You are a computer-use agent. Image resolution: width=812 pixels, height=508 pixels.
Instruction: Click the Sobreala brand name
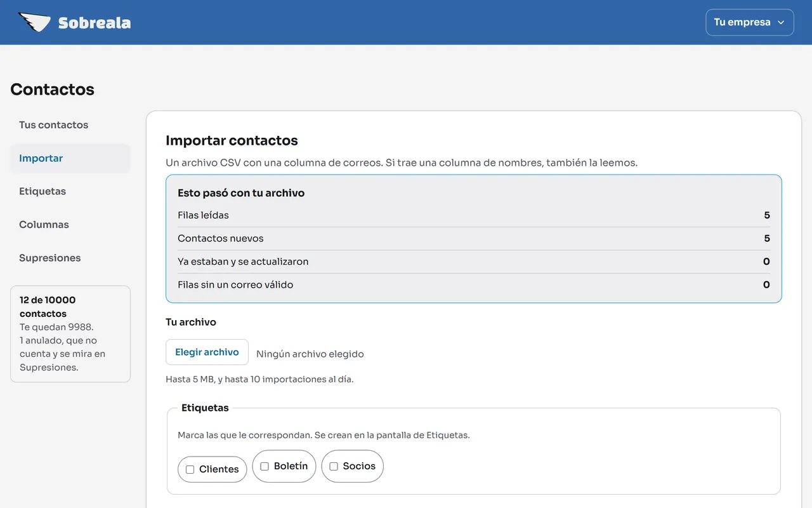[x=95, y=23]
